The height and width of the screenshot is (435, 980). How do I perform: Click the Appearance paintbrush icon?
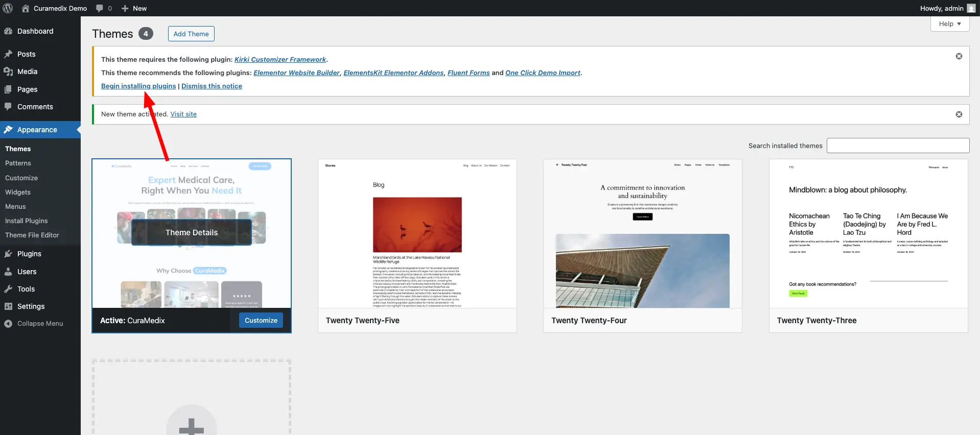tap(8, 130)
